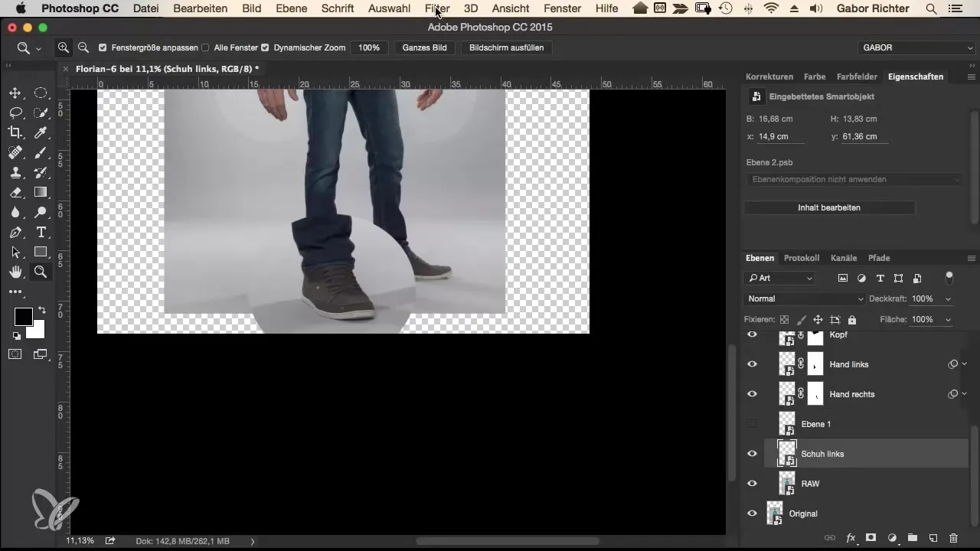Image resolution: width=980 pixels, height=551 pixels.
Task: Select the History Brush tool
Action: (41, 173)
